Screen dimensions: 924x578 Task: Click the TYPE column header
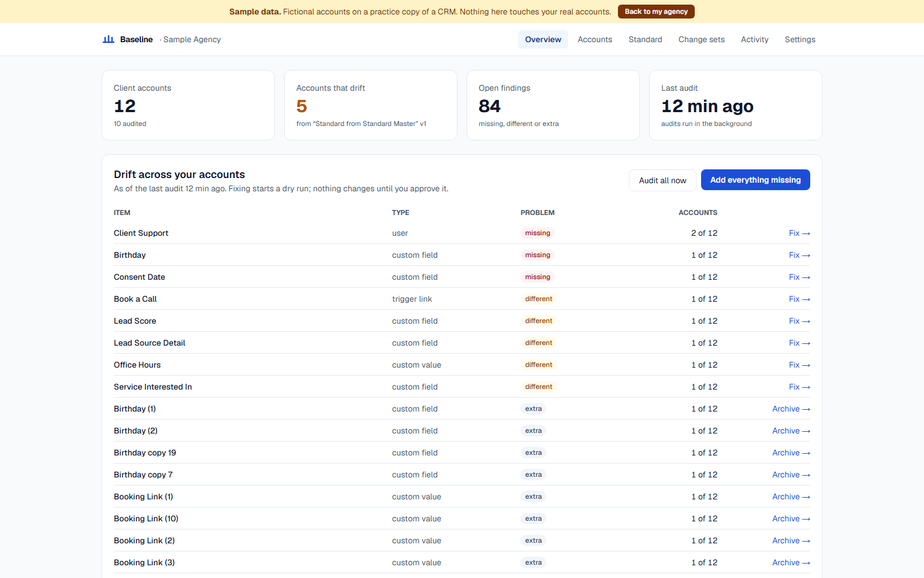coord(400,213)
